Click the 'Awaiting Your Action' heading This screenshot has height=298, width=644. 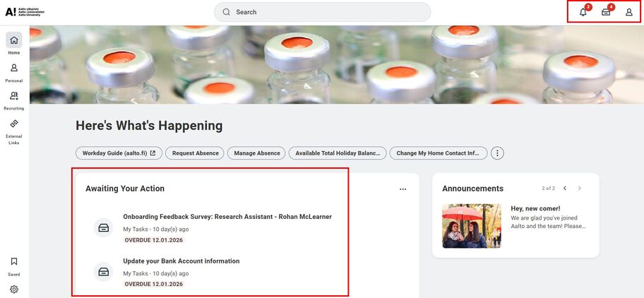point(125,189)
